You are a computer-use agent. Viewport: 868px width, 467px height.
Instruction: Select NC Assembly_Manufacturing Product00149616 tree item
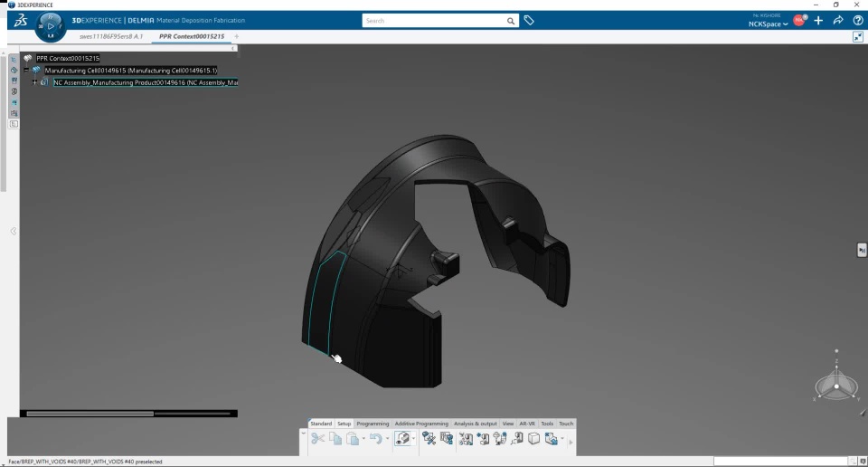146,82
